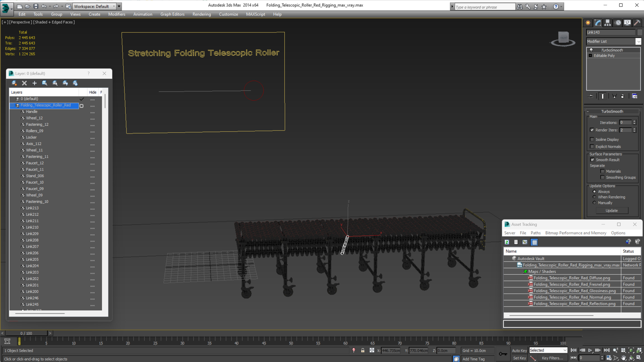Click Freeze/Unfreeze All Layers icon
The height and width of the screenshot is (362, 644).
coord(75,83)
